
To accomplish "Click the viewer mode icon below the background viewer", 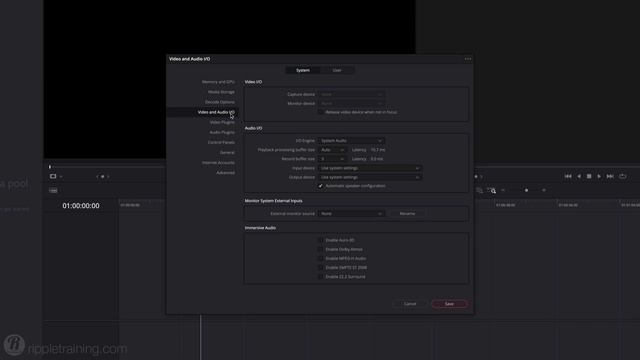I will point(53,176).
